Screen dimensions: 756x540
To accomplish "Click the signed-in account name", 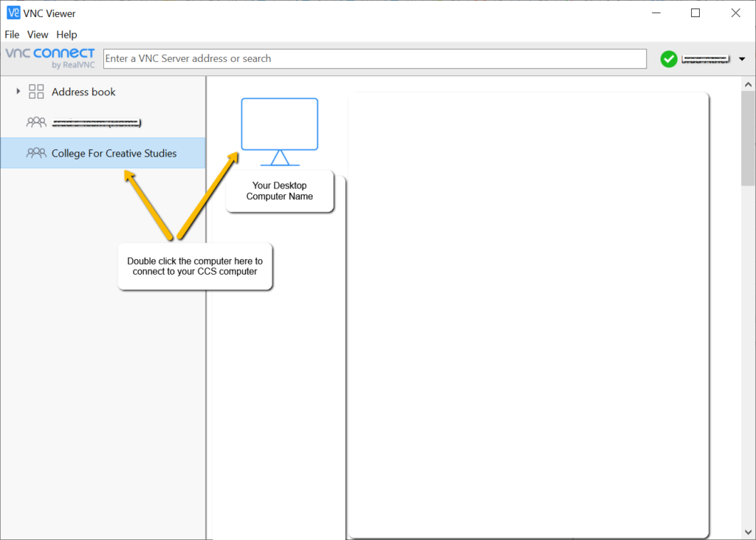I will click(x=704, y=58).
